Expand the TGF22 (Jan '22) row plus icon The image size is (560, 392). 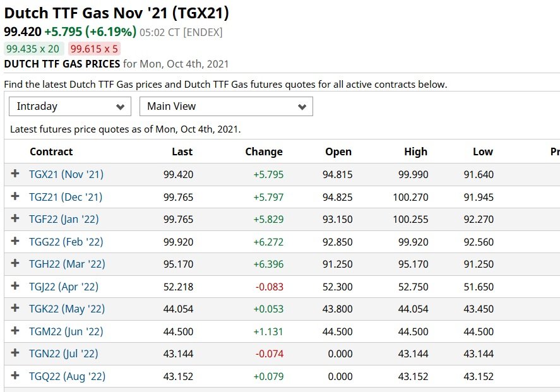(x=15, y=218)
